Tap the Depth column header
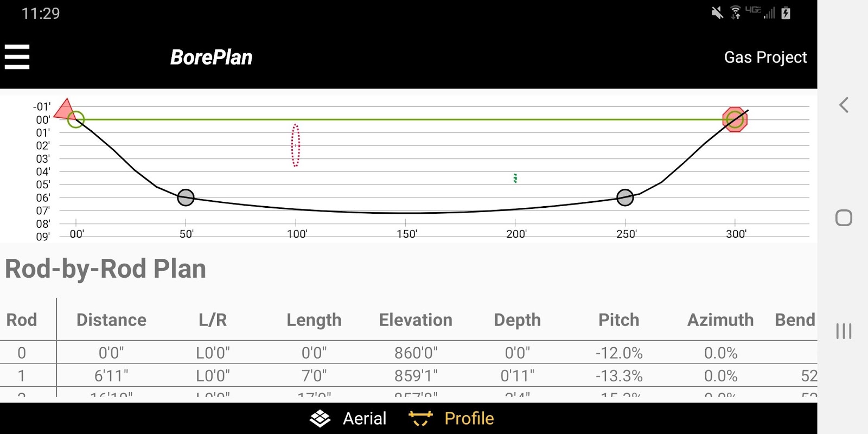 517,320
